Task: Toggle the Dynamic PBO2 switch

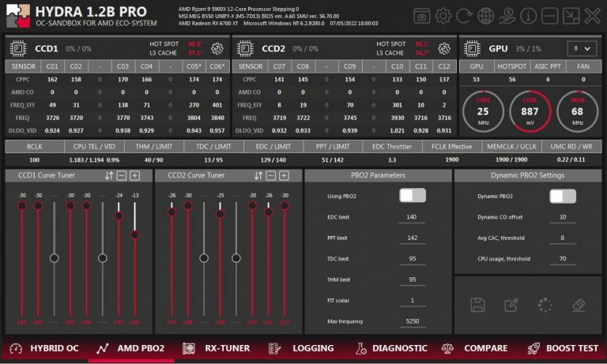Action: 563,196
